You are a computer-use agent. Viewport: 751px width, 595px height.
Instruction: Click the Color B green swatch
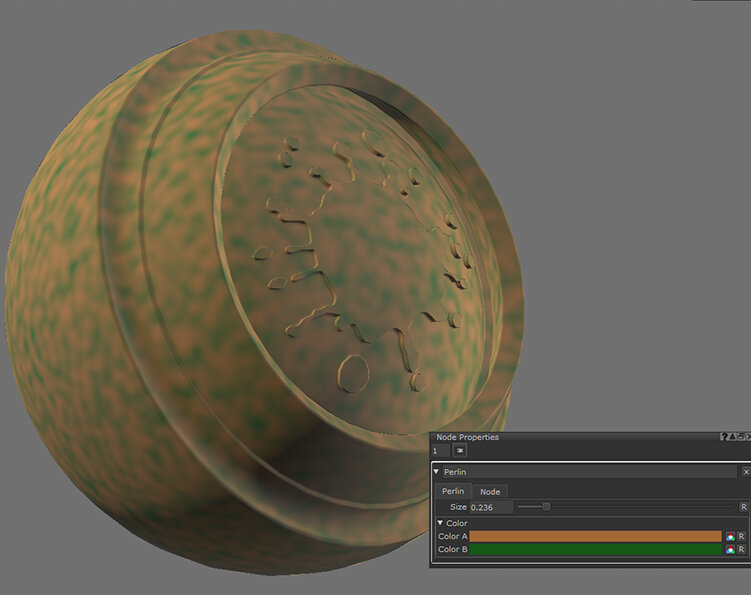coord(595,549)
